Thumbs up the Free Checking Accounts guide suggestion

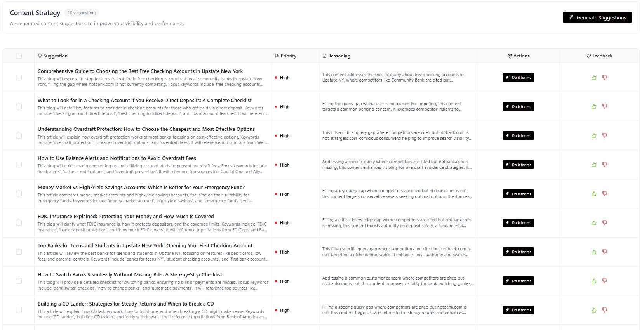[594, 78]
